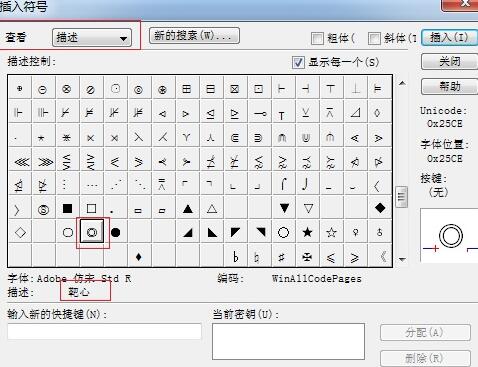Select the solid black star symbol
Image resolution: width=478 pixels, height=367 pixels.
click(307, 232)
